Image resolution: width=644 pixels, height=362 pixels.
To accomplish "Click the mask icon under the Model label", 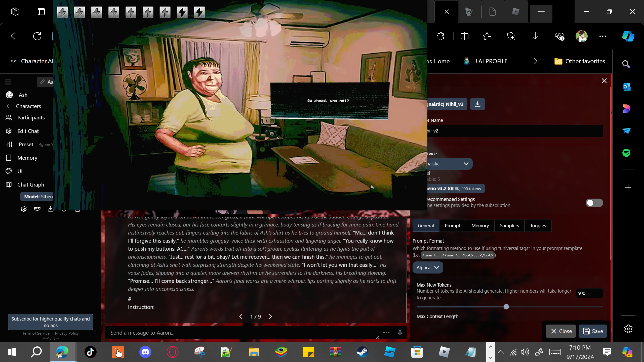I will click(37, 209).
